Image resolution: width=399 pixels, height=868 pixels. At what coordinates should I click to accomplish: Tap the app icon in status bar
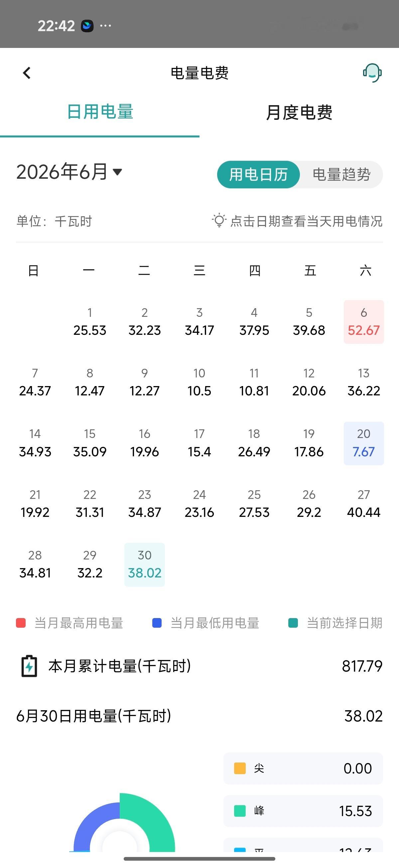coord(87,26)
